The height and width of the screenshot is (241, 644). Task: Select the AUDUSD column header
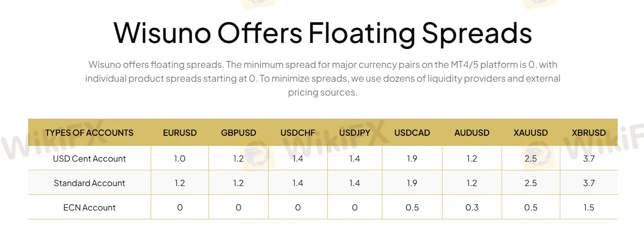point(472,133)
